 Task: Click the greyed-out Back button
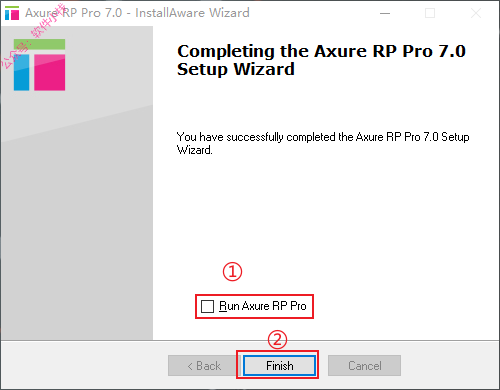coord(204,366)
